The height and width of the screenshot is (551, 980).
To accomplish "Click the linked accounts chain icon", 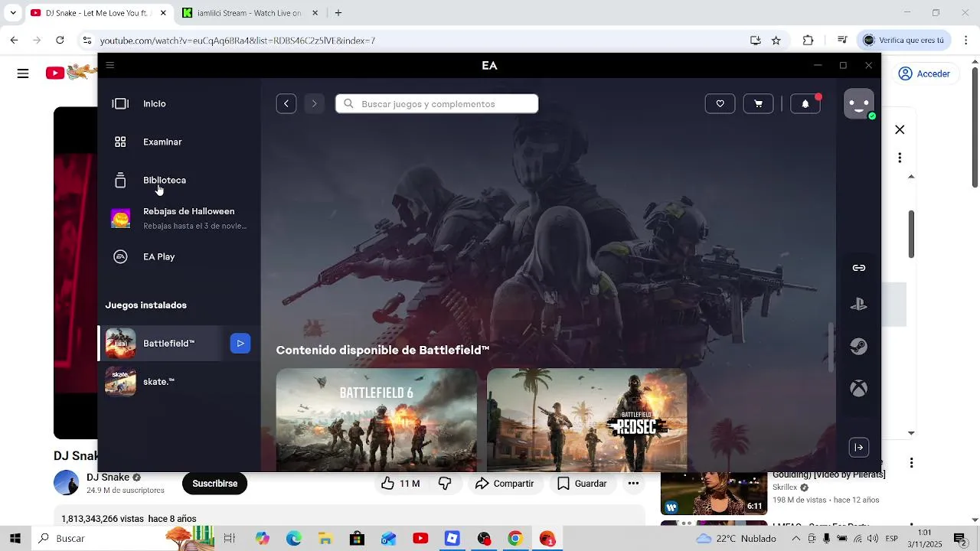I will [859, 268].
